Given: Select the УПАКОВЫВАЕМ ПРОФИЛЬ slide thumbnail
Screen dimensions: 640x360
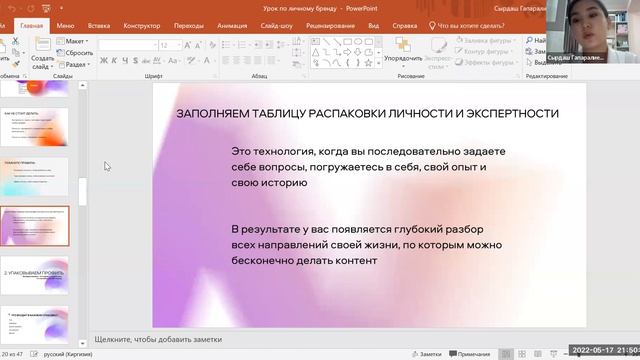Looking at the screenshot, I should tap(35, 276).
